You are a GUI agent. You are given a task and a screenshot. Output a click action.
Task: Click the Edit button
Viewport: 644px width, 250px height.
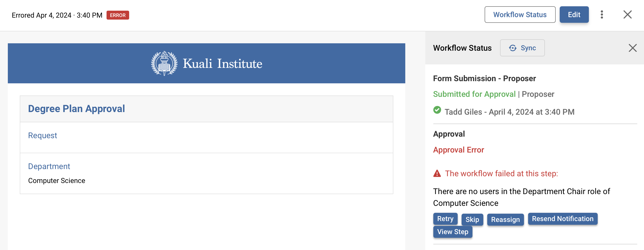click(574, 15)
